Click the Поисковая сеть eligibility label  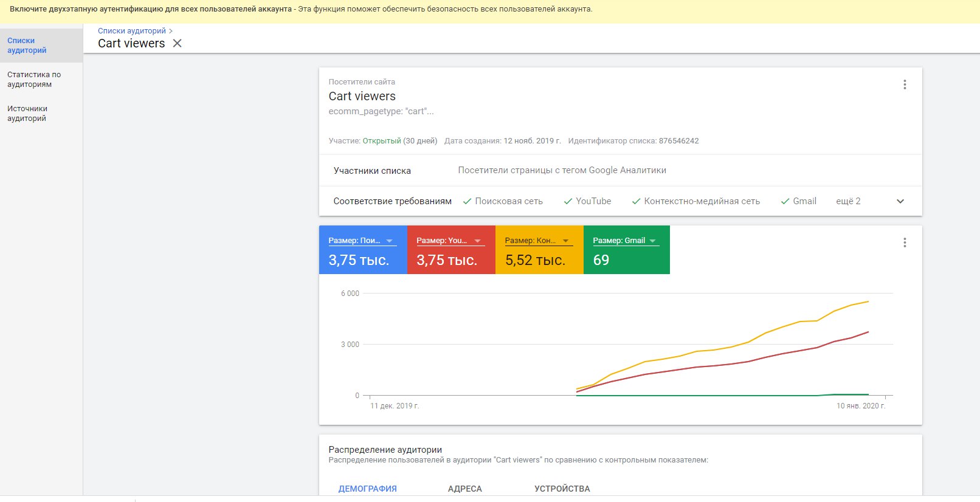coord(509,201)
